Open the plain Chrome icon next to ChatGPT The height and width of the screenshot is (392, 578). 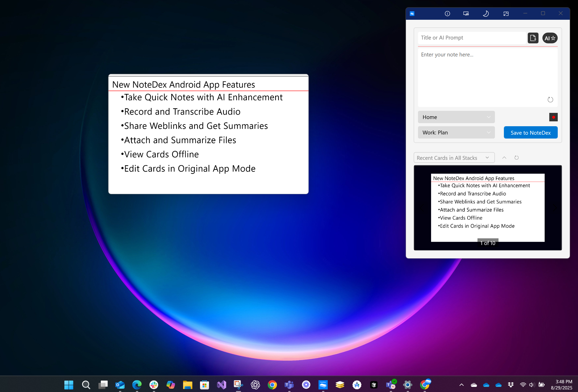click(272, 385)
